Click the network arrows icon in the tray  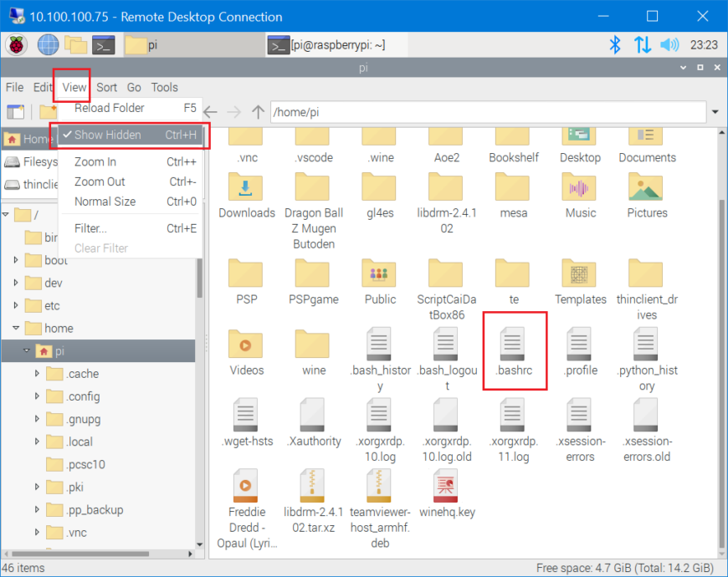point(643,45)
